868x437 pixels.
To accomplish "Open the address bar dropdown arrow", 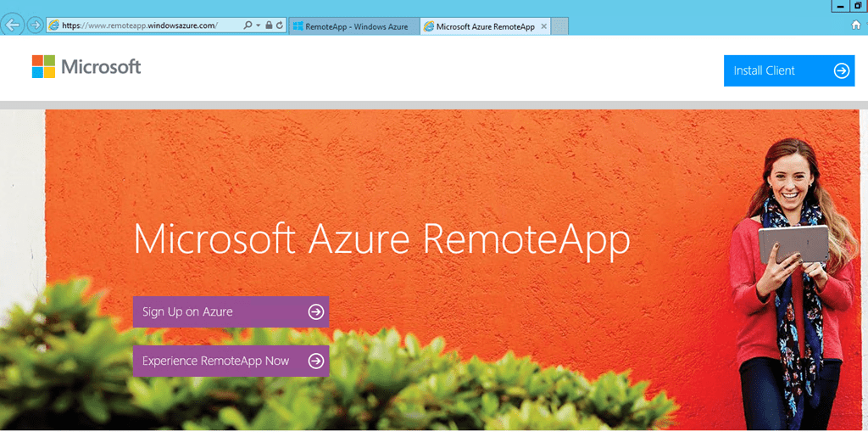I will point(258,25).
